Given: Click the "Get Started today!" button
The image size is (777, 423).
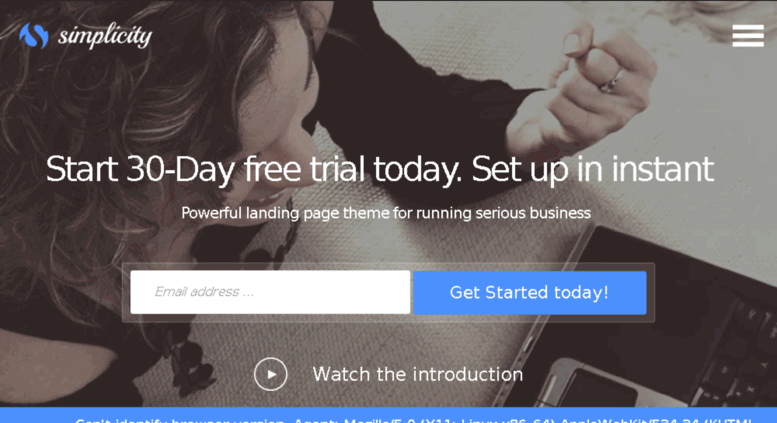Looking at the screenshot, I should (x=530, y=292).
